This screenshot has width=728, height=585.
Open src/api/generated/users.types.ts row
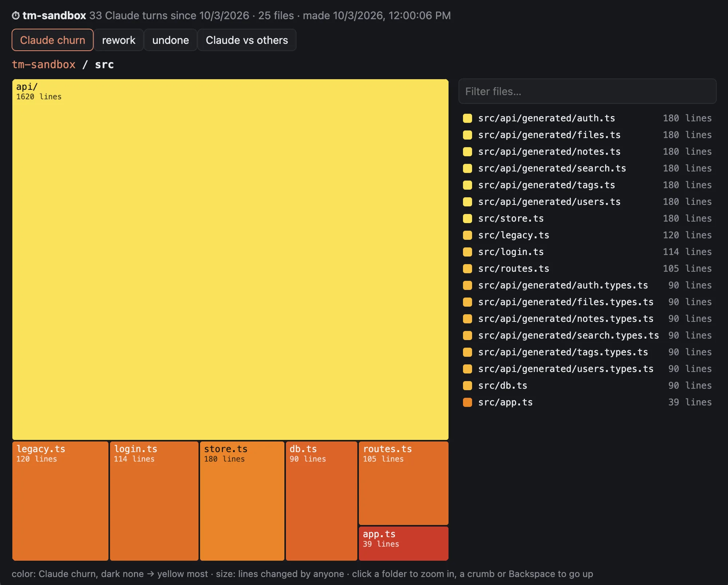(x=587, y=369)
